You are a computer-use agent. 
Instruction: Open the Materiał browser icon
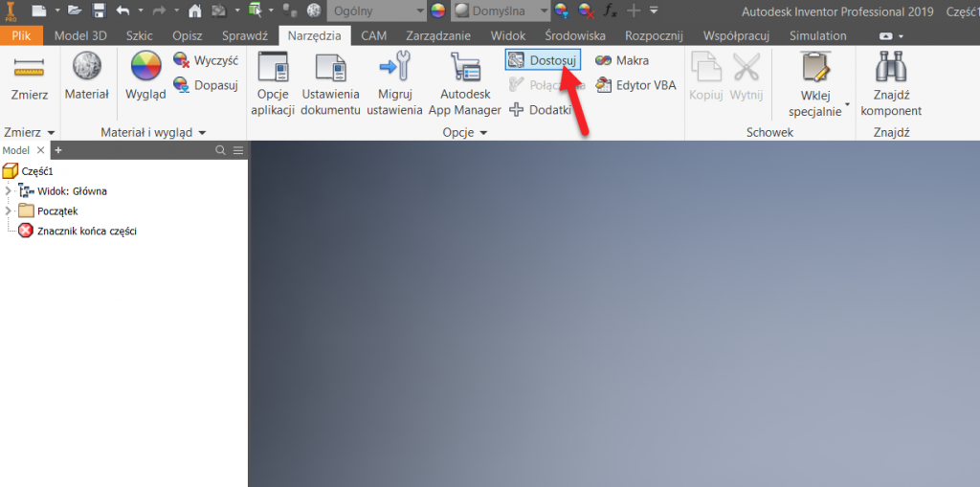coord(86,70)
